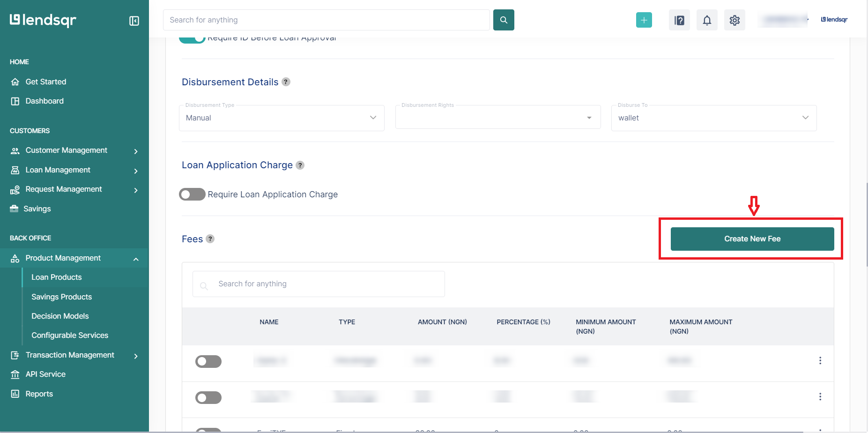The height and width of the screenshot is (433, 868).
Task: Click magnifier icon in fees search
Action: (204, 285)
